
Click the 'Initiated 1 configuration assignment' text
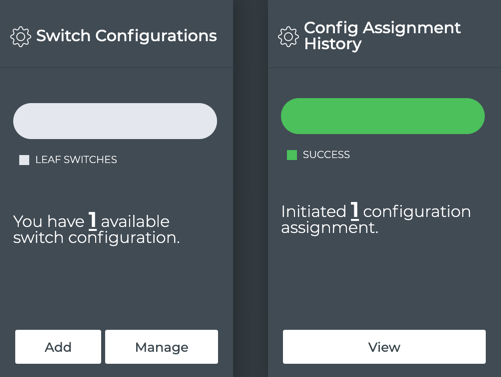376,219
